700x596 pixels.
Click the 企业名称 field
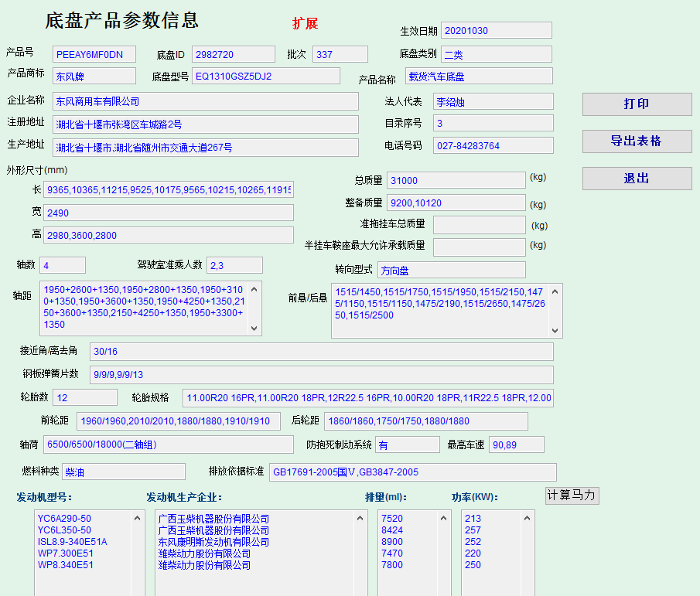coord(205,101)
